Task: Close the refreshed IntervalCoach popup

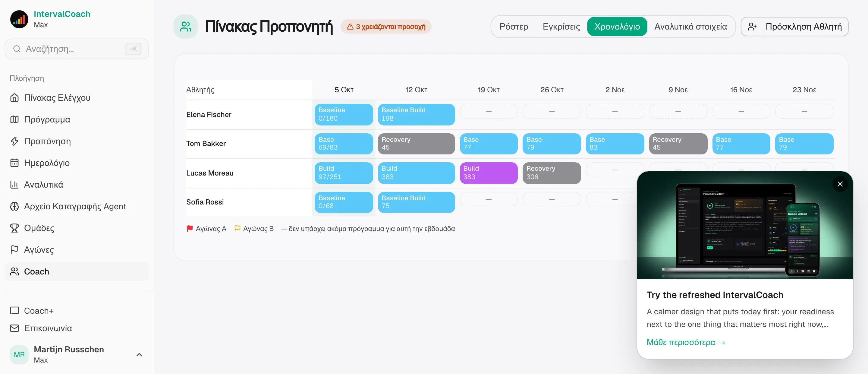Action: [840, 184]
